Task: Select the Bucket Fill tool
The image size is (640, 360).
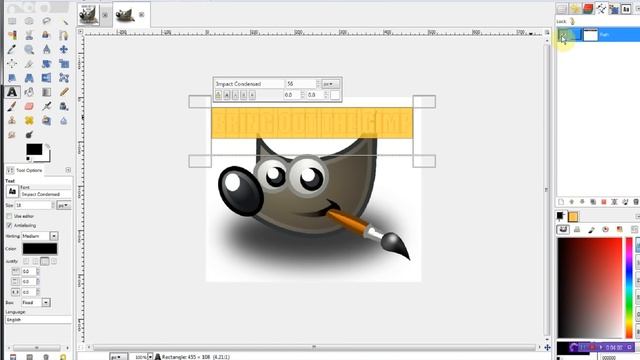Action: 29,92
